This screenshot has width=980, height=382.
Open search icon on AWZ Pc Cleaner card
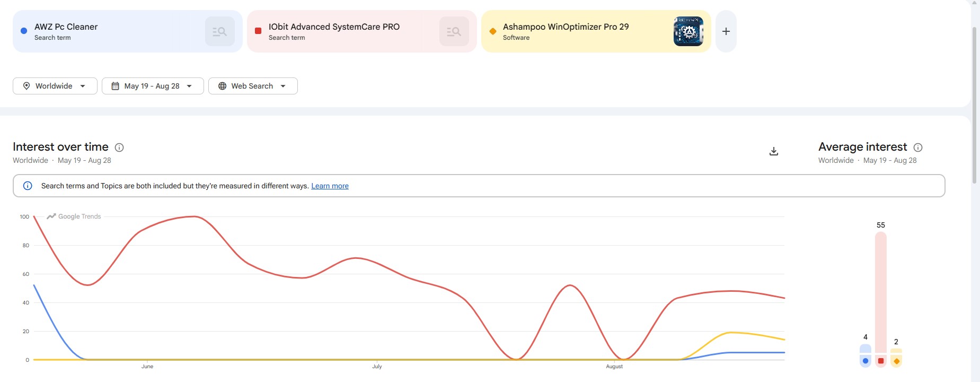219,31
